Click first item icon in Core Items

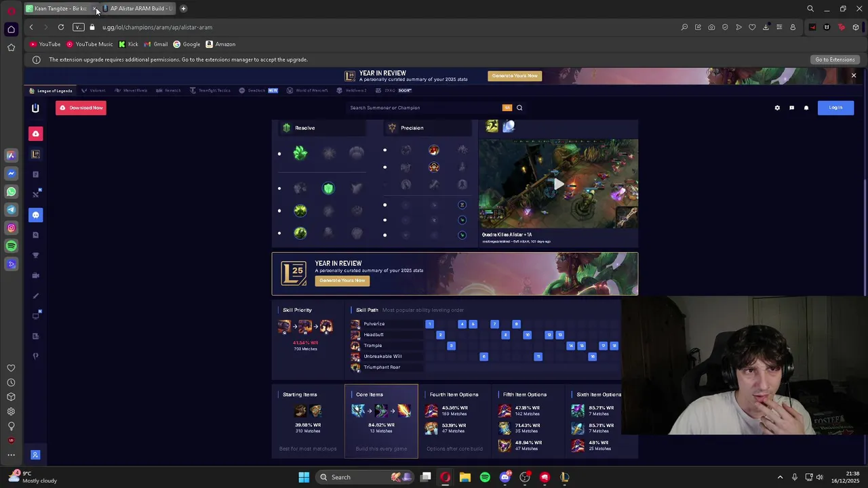[x=358, y=411]
